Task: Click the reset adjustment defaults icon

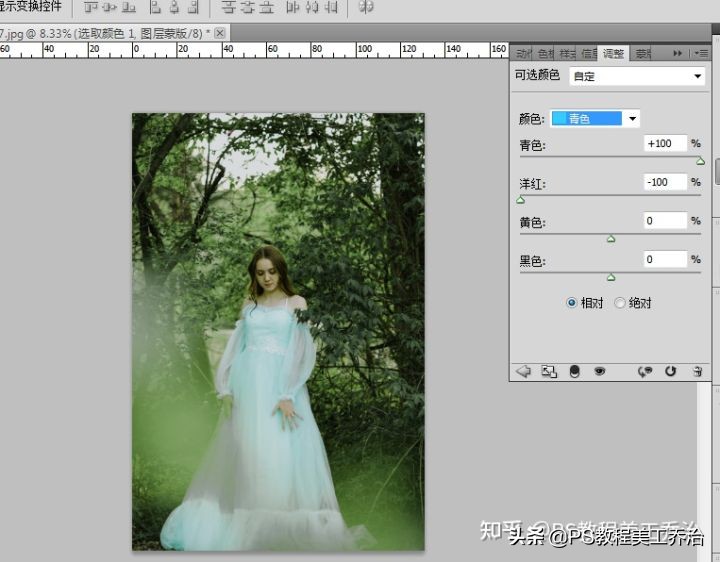Action: (670, 371)
